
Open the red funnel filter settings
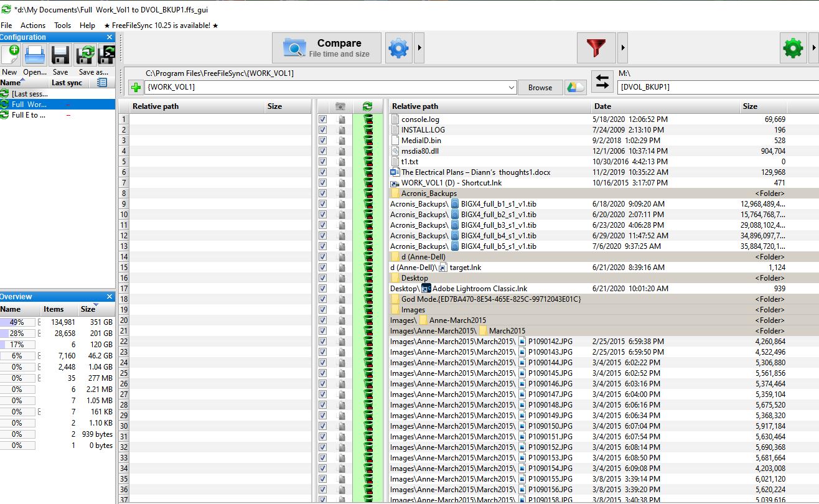coord(596,48)
